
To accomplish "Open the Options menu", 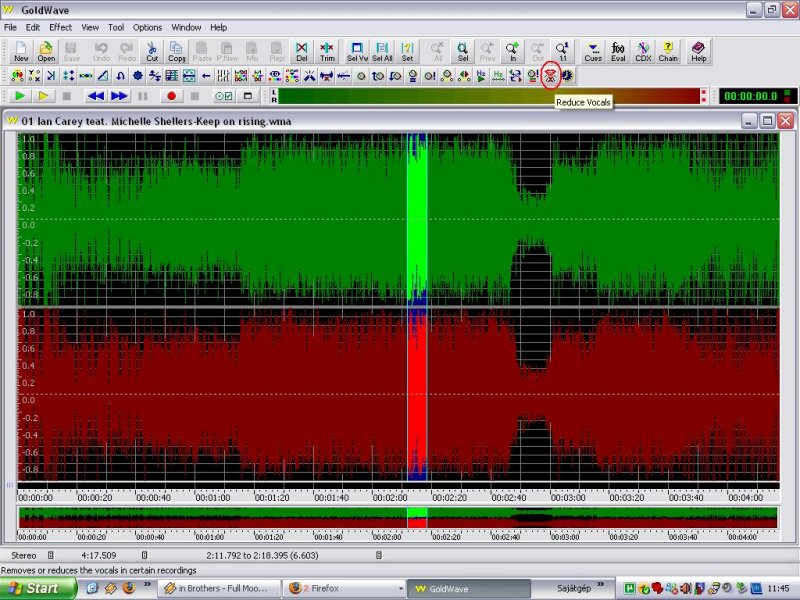I will point(147,27).
